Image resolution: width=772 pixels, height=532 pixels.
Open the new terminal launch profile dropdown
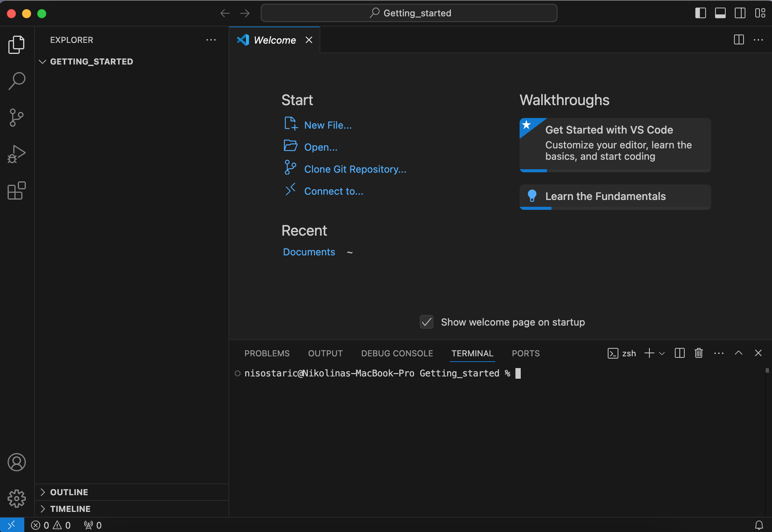point(662,353)
